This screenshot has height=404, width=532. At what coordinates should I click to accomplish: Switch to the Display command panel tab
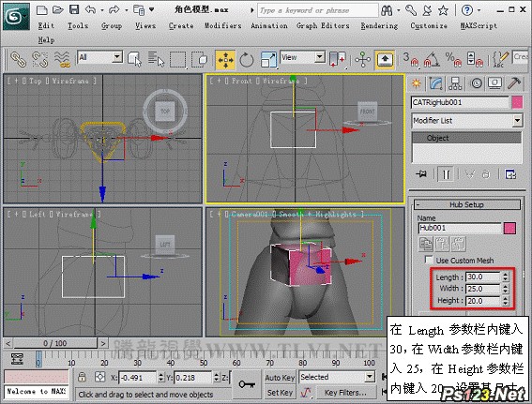point(495,83)
